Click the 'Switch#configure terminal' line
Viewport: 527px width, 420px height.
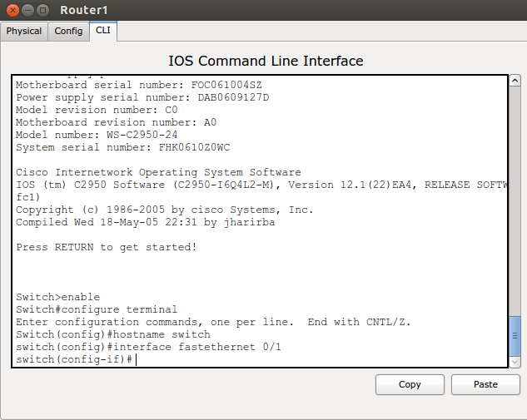(x=97, y=309)
